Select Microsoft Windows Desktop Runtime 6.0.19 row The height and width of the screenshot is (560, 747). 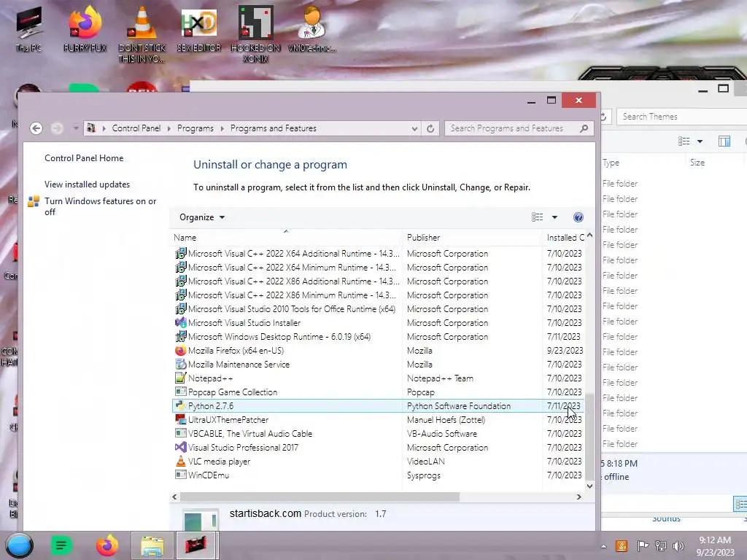379,337
